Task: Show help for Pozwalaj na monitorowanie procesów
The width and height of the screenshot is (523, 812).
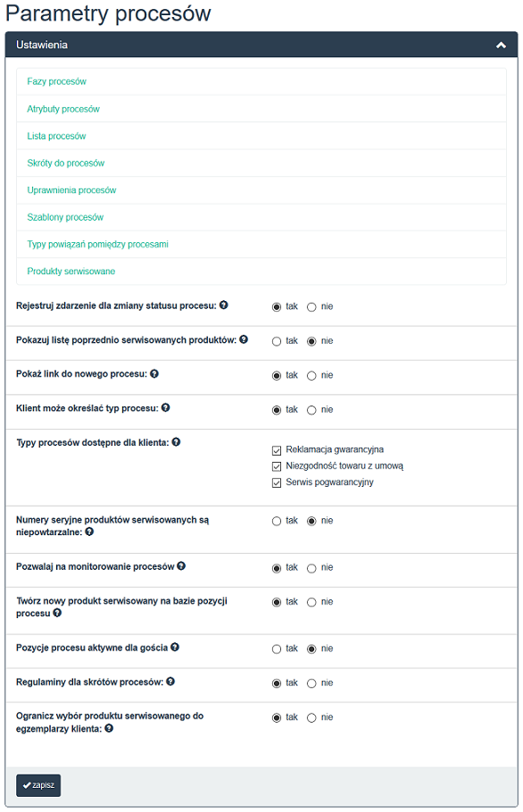Action: tap(181, 566)
